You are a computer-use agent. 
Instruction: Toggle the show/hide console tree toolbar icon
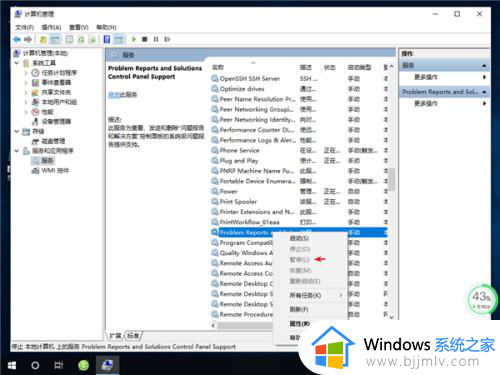click(55, 39)
